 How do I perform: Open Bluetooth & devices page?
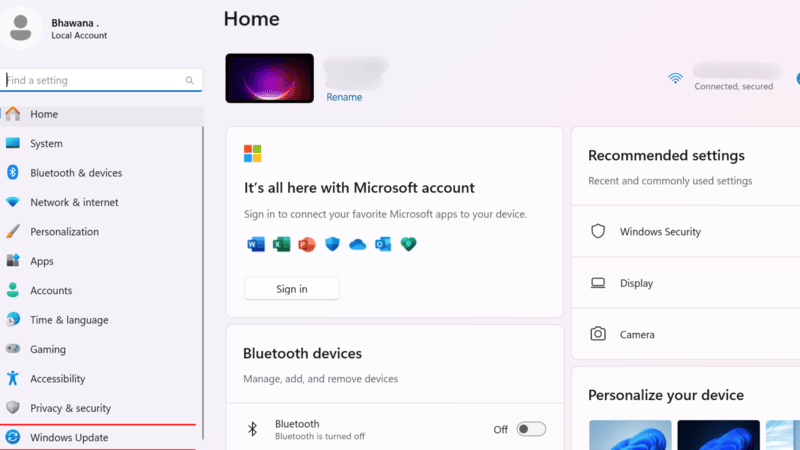(x=100, y=172)
